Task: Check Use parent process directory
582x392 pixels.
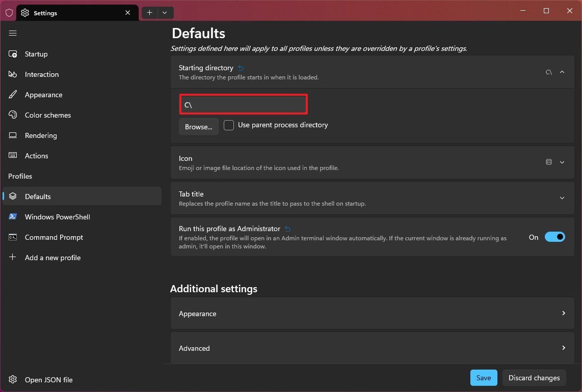Action: click(228, 125)
